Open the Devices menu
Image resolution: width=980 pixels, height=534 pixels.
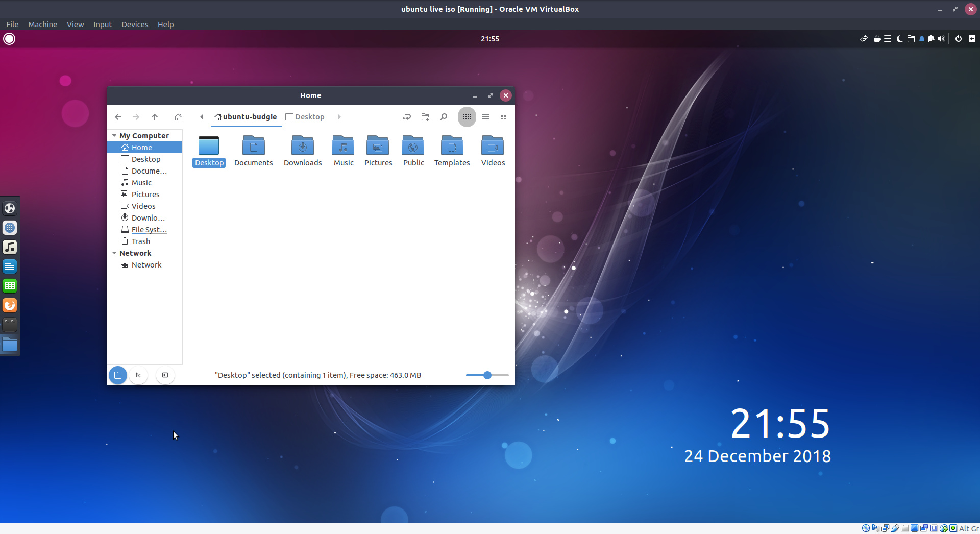click(135, 25)
